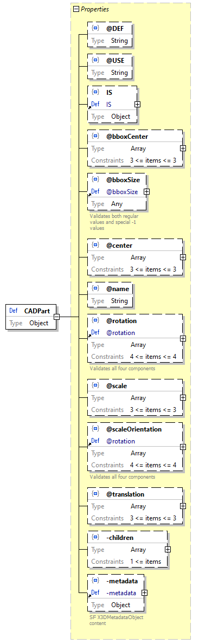The width and height of the screenshot is (199, 644).
Task: Click the IS property icon
Action: (95, 92)
